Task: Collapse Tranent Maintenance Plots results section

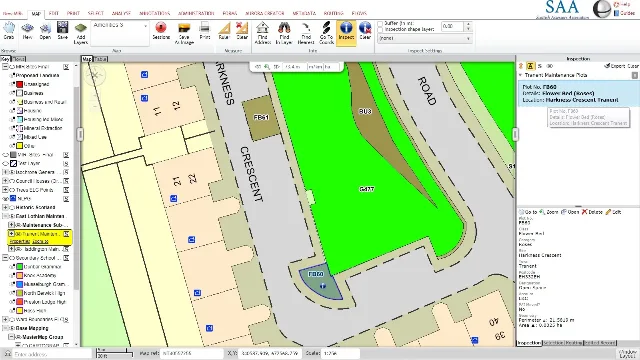Action: (x=520, y=76)
